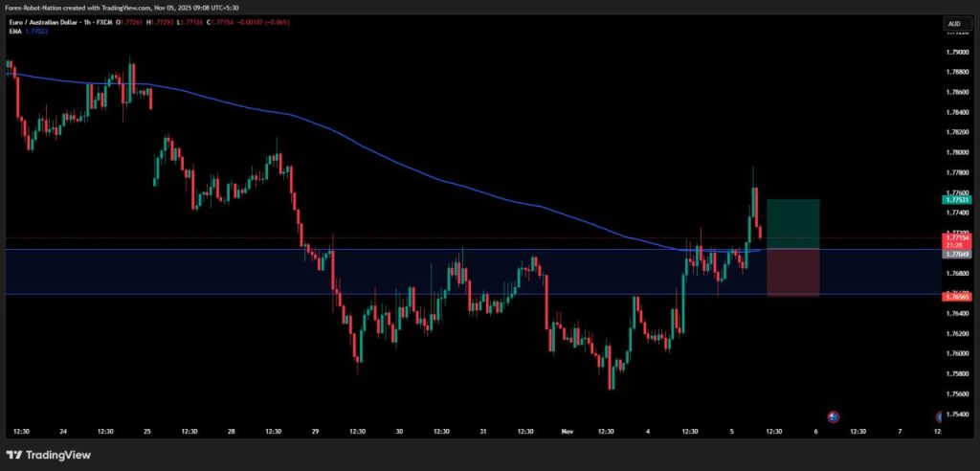Image resolution: width=980 pixels, height=471 pixels.
Task: Click the green take-profit zone of long position
Action: coord(792,223)
